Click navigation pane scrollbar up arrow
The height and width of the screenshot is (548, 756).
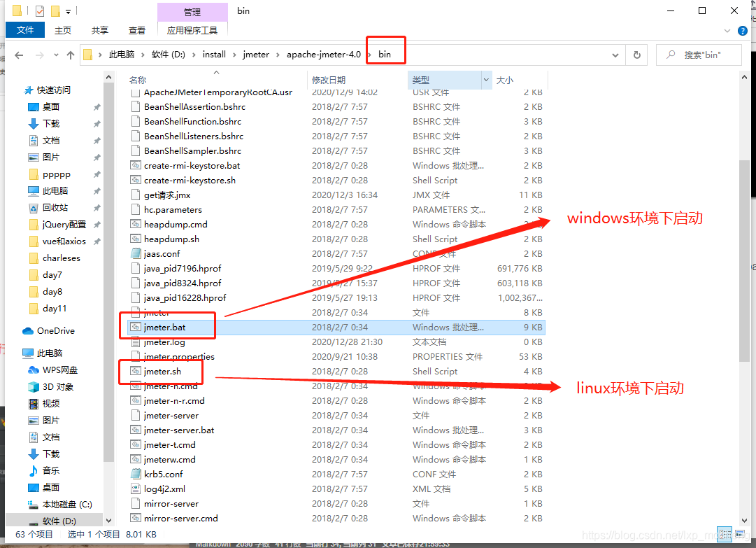108,78
